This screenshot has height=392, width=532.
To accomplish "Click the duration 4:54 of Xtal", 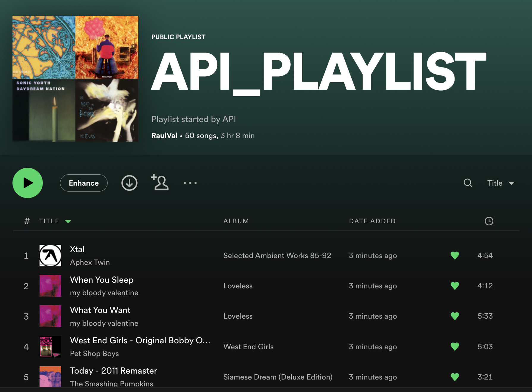I will pos(485,255).
